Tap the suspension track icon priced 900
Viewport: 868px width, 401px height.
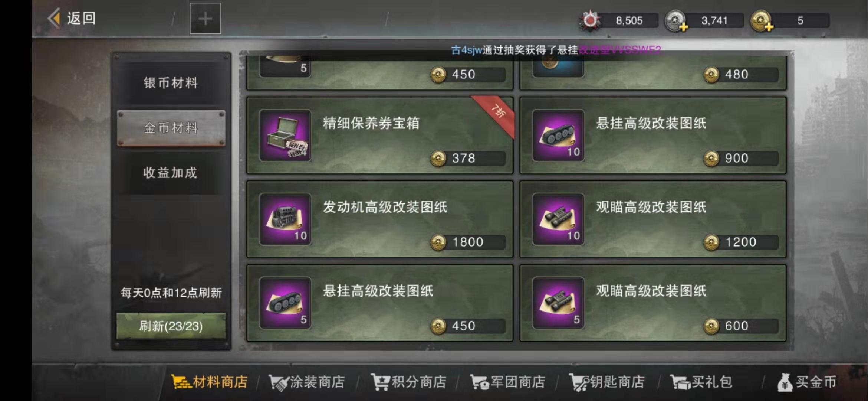coord(558,136)
